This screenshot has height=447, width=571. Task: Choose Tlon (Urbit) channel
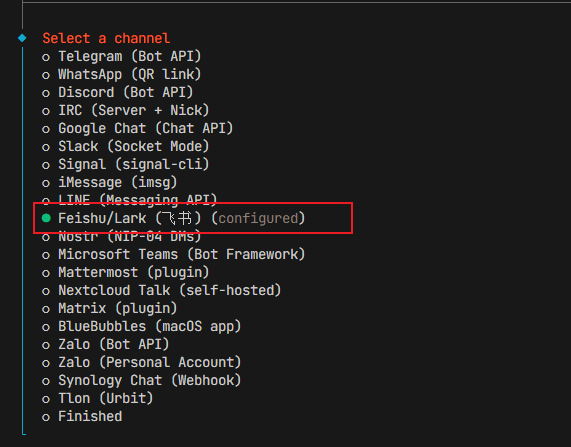tap(98, 399)
